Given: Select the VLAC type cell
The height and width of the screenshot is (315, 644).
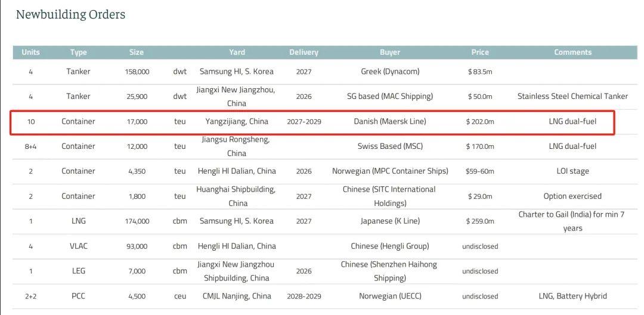Looking at the screenshot, I should click(78, 246).
